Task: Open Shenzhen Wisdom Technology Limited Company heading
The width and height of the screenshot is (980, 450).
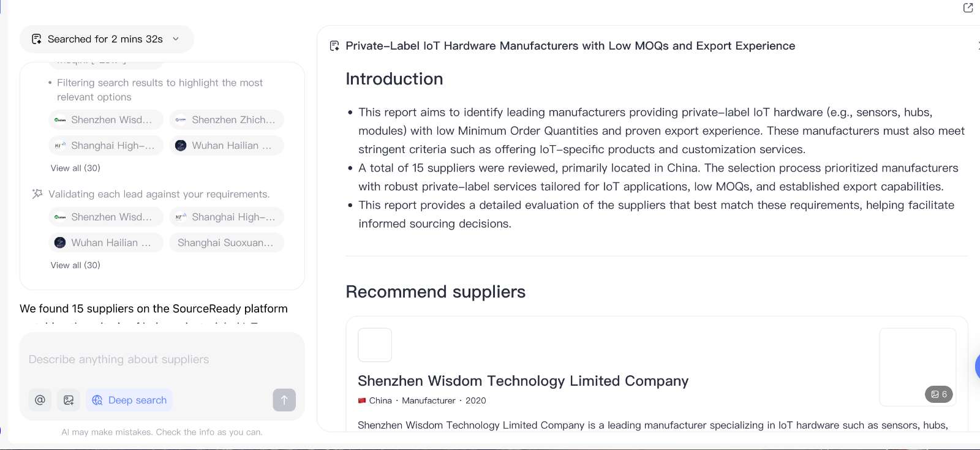Action: tap(522, 381)
